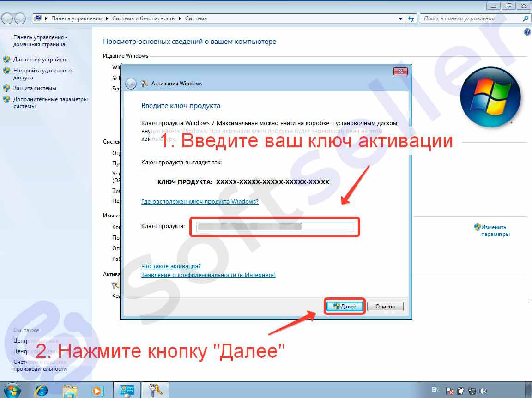532x398 pixels.
Task: Expand the address bar history dropdown
Action: click(400, 19)
